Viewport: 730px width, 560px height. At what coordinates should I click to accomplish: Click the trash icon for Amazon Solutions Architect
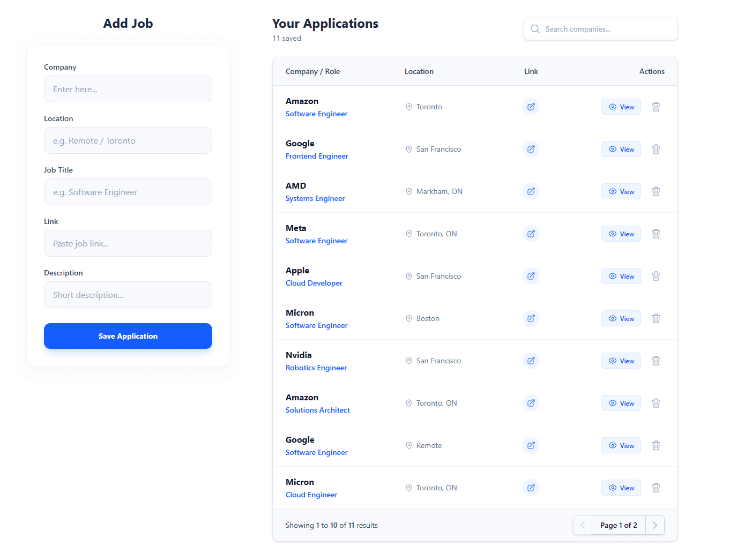click(655, 403)
